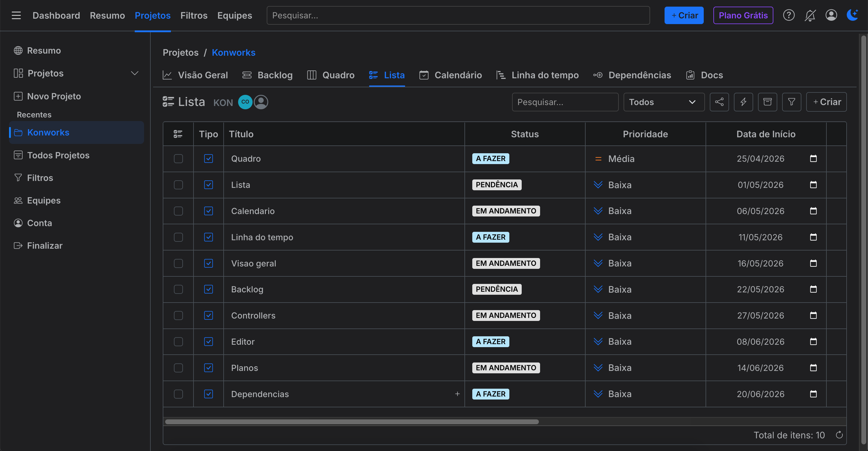The image size is (868, 451).
Task: Open Média priority for Quadro row
Action: (x=615, y=159)
